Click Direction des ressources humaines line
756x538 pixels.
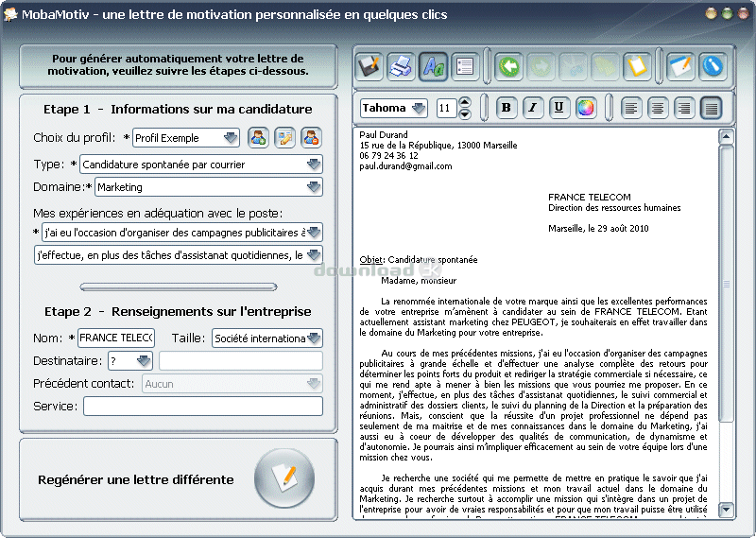point(614,207)
